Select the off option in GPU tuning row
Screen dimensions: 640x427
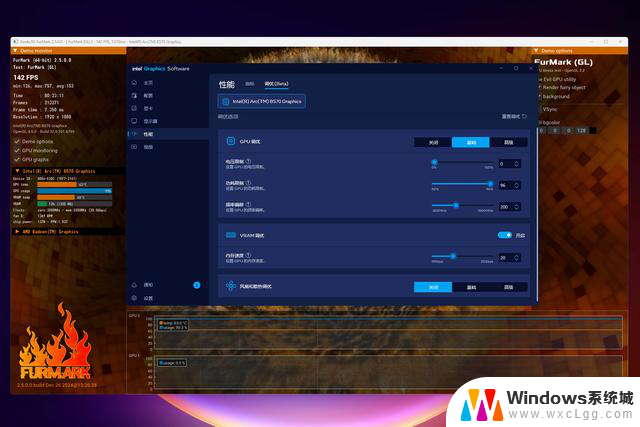pyautogui.click(x=433, y=142)
